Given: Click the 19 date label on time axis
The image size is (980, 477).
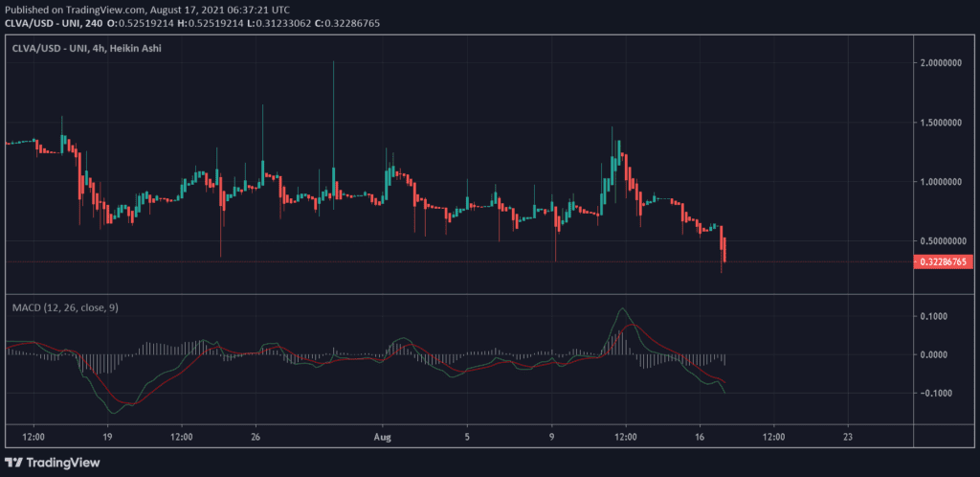Looking at the screenshot, I should tap(108, 435).
